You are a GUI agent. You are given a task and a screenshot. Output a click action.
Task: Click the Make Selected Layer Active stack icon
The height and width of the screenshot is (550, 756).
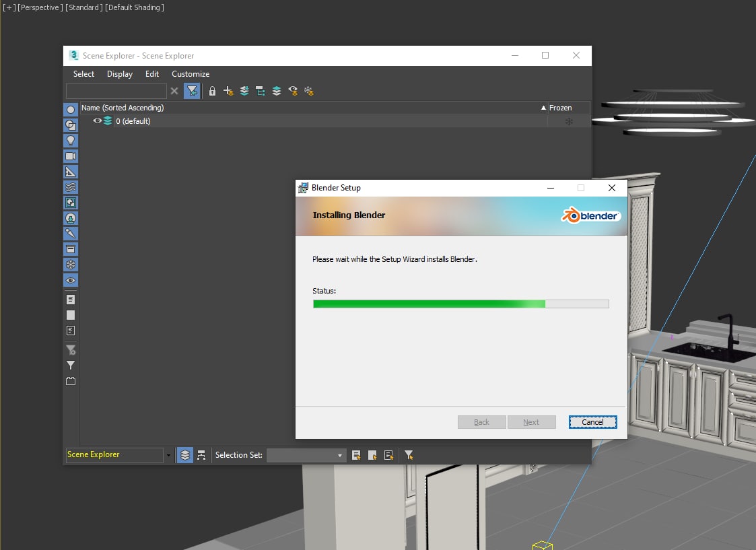[x=277, y=91]
